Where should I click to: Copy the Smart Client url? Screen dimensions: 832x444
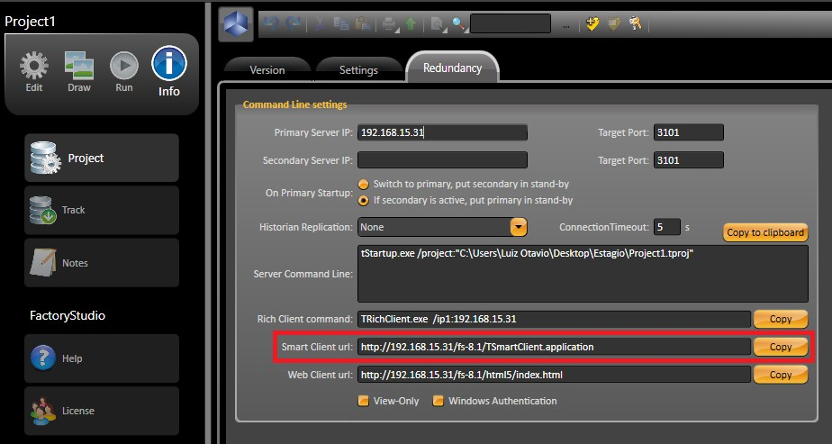click(x=781, y=346)
